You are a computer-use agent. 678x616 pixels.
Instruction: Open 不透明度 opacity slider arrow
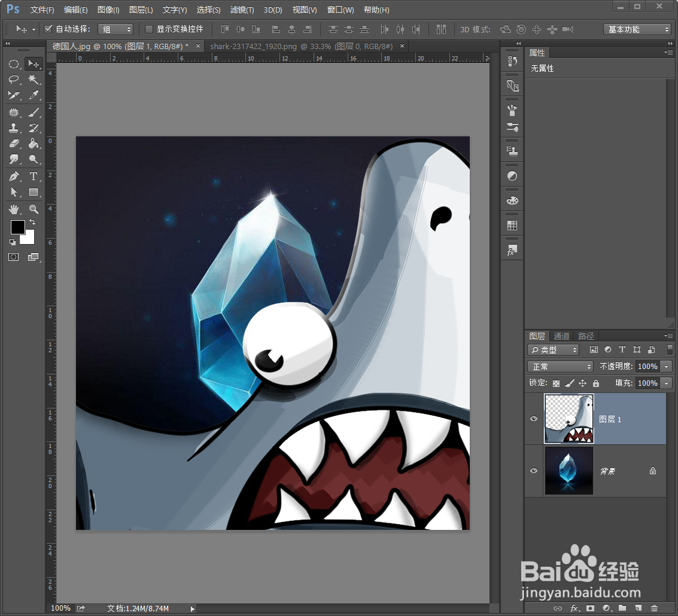coord(666,367)
